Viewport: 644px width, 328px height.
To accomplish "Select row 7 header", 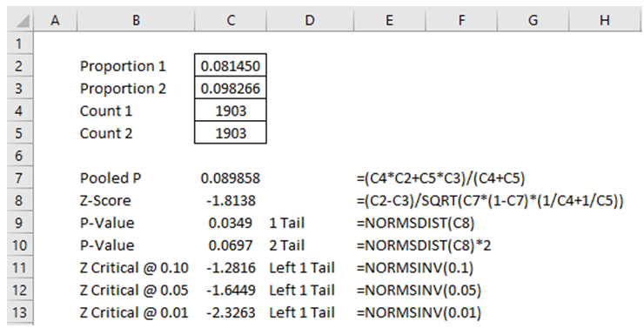I will 19,178.
